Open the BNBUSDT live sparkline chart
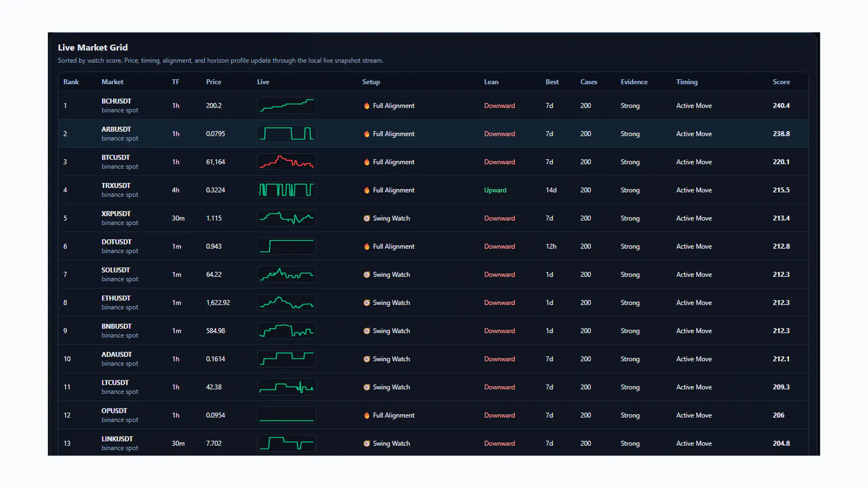The width and height of the screenshot is (868, 488). 286,331
